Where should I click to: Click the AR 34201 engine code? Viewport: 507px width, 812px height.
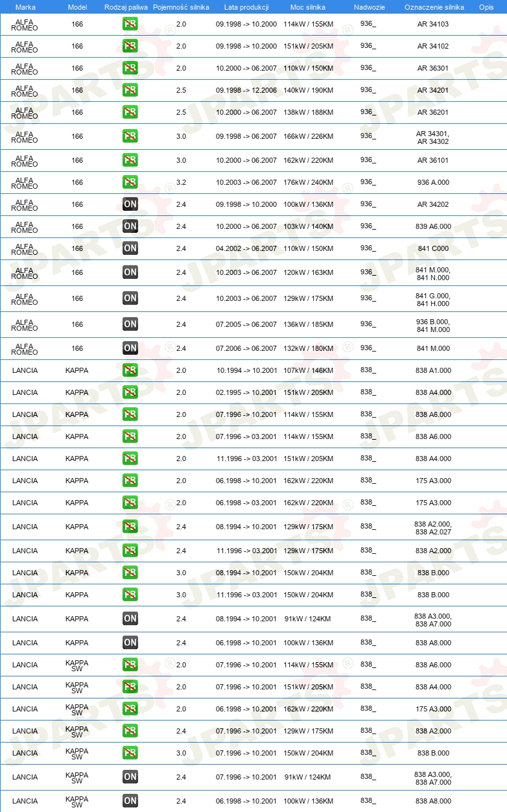coord(433,91)
